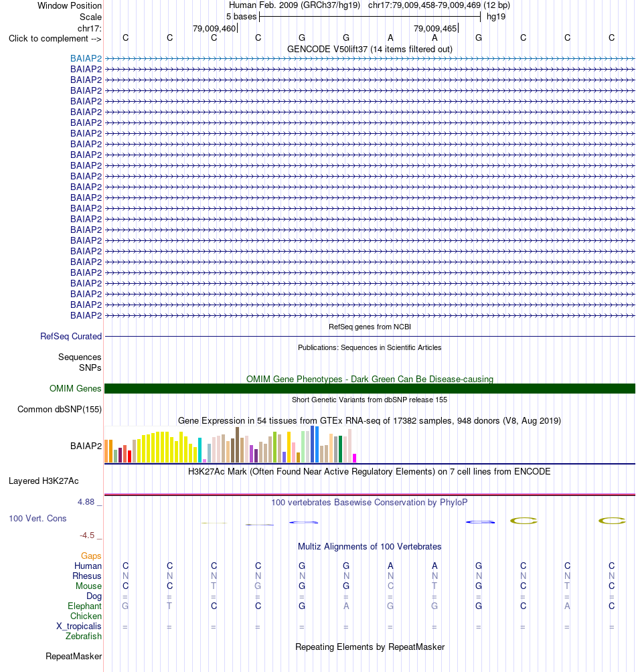Click the cyan bar in the GTEx chart
The image size is (636, 672).
click(200, 450)
